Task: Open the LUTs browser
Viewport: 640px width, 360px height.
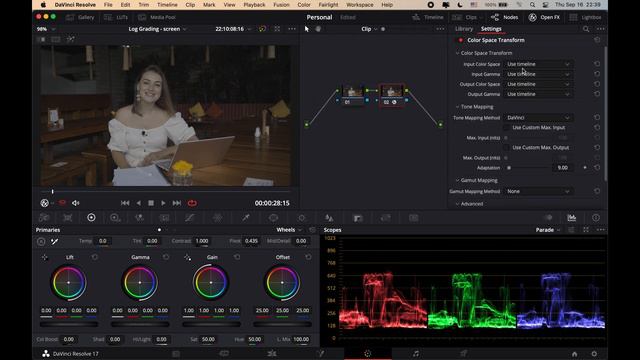Action: coord(116,17)
